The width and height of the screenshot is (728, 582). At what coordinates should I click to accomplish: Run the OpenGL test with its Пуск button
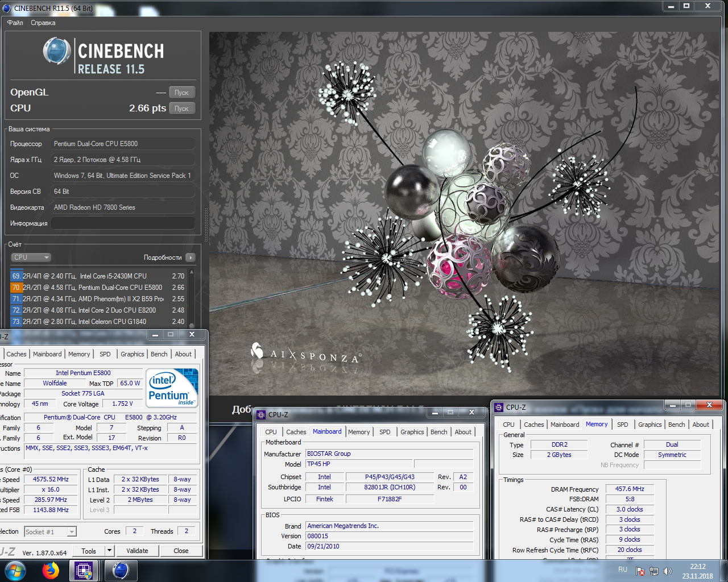coord(182,93)
